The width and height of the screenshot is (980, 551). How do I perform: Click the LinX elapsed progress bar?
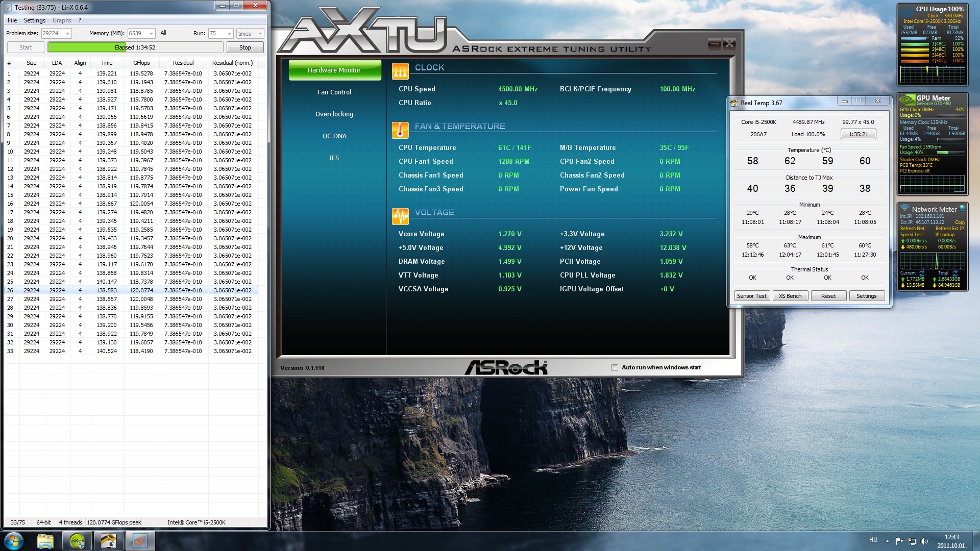coord(135,47)
